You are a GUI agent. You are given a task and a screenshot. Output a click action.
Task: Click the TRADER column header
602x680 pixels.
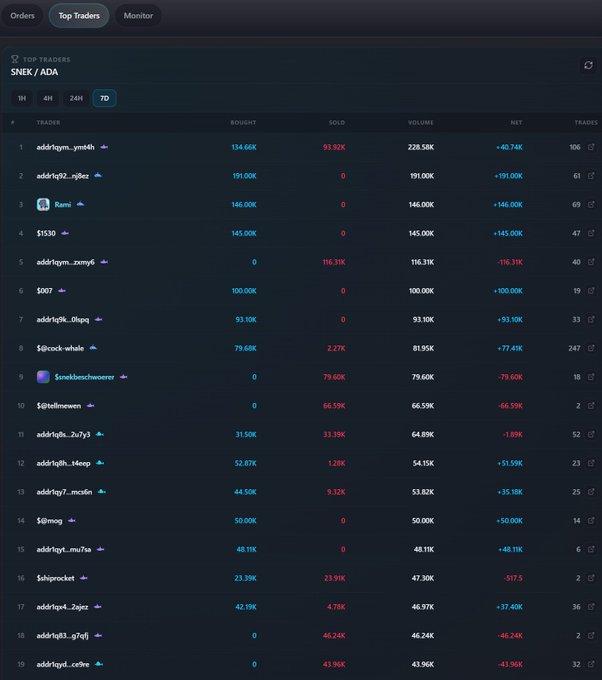[49, 123]
